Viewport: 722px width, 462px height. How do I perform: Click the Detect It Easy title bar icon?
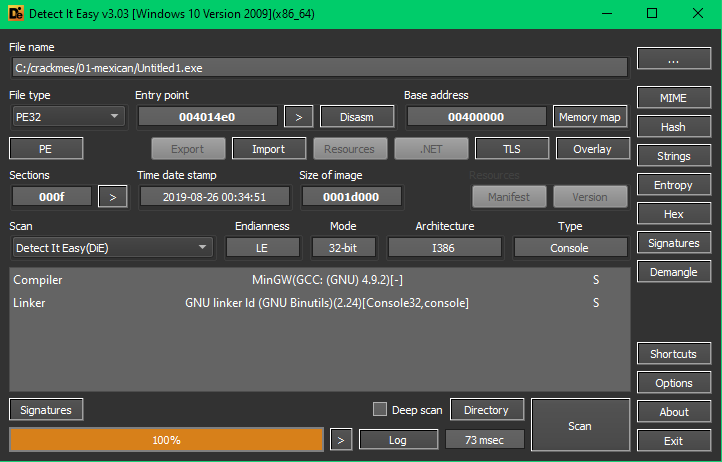coord(16,13)
